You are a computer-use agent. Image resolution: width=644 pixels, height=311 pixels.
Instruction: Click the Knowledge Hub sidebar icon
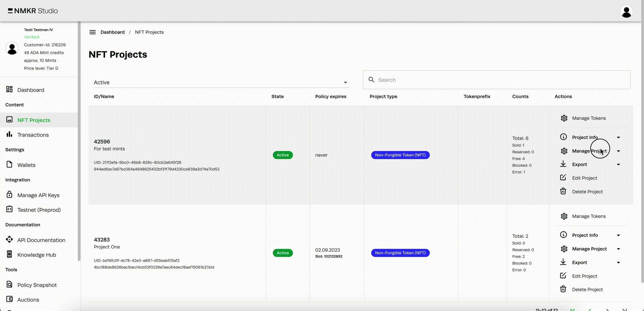pyautogui.click(x=10, y=254)
